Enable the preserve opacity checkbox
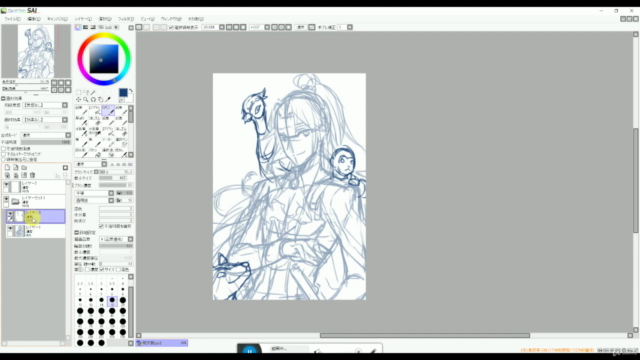This screenshot has height=360, width=640. pyautogui.click(x=4, y=149)
